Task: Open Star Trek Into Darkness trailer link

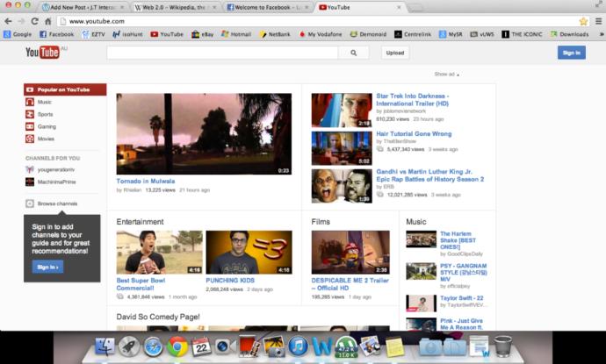Action: pos(413,100)
